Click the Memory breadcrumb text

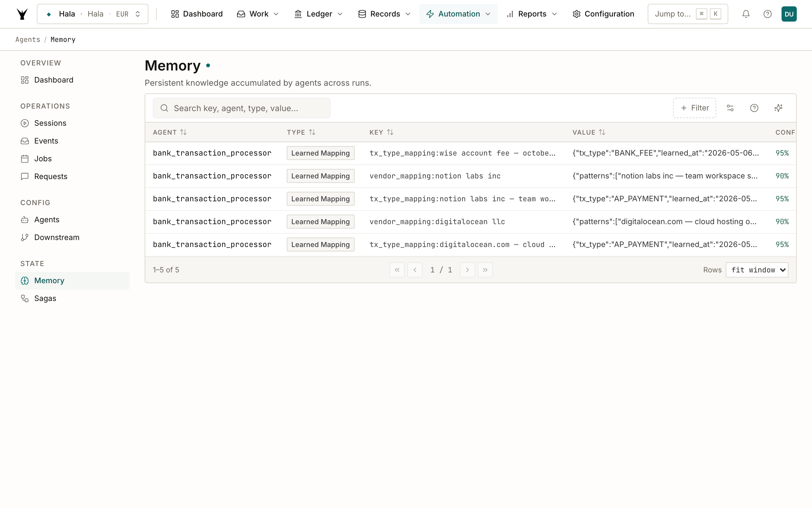click(63, 40)
